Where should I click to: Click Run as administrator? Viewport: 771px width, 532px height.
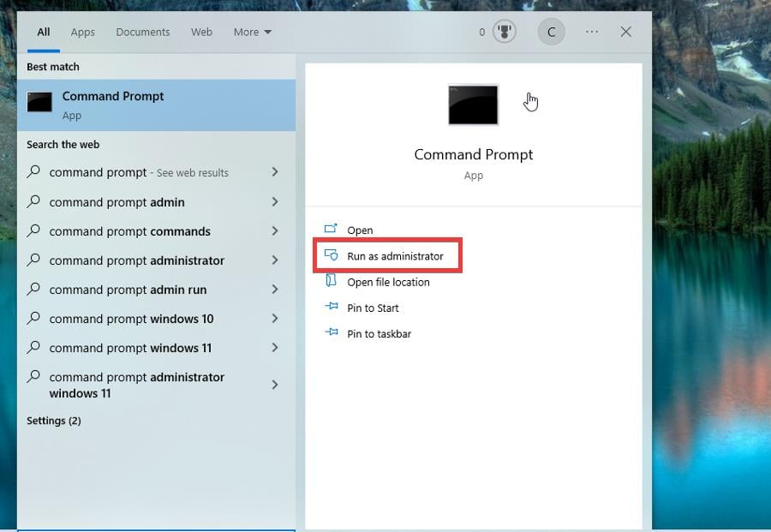click(395, 256)
